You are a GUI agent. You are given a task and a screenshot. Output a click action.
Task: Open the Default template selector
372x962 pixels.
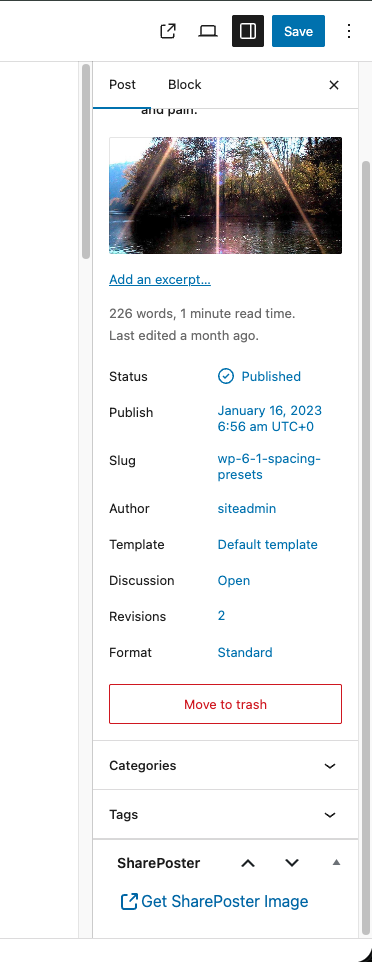(x=268, y=544)
